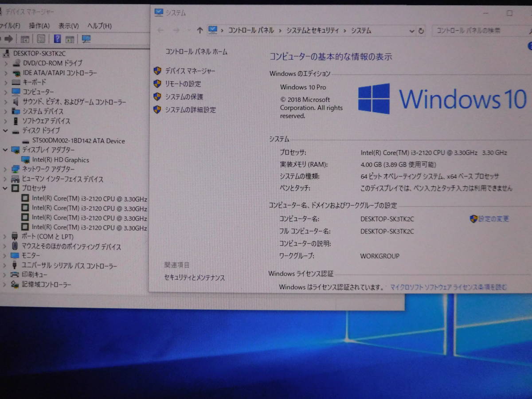Image resolution: width=532 pixels, height=399 pixels.
Task: Click コントロール パネル ホーム link
Action: pos(196,51)
